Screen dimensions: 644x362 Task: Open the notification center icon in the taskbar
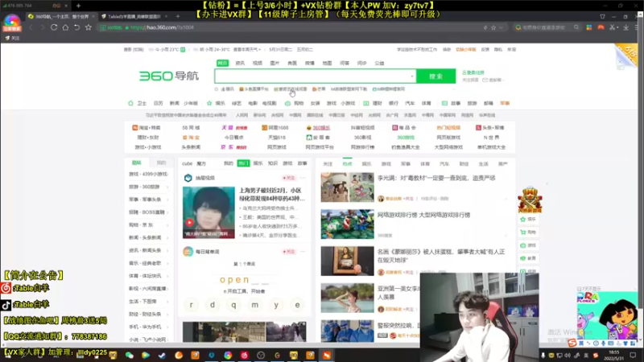coord(633,355)
